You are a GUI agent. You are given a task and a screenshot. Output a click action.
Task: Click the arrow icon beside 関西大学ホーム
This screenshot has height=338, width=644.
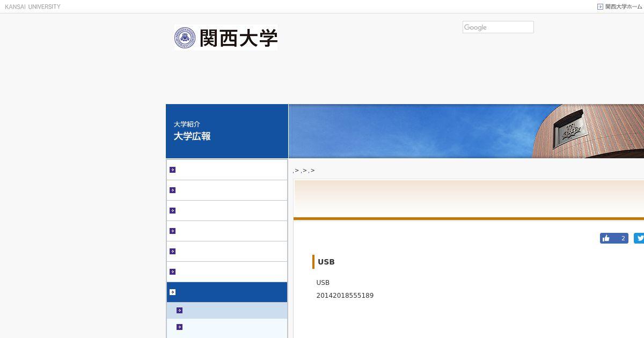pos(600,7)
